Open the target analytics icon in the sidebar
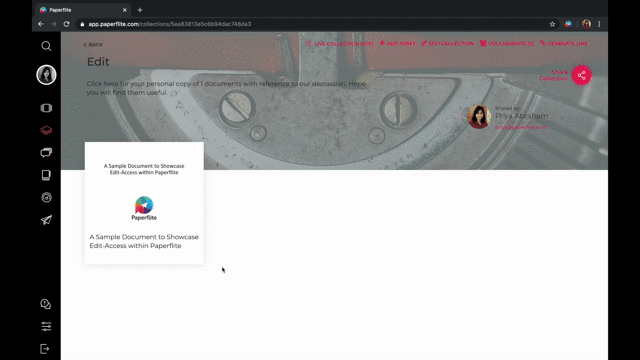640x360 pixels. [46, 198]
